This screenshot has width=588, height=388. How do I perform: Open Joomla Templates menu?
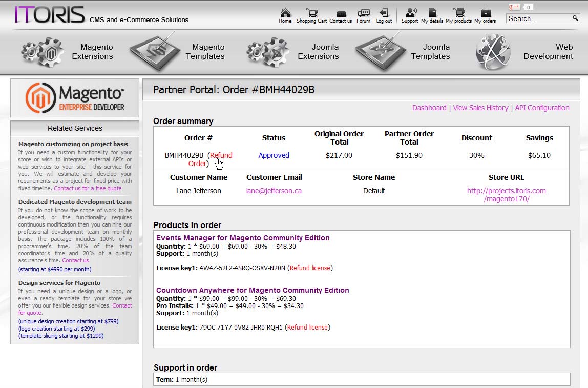pos(430,52)
